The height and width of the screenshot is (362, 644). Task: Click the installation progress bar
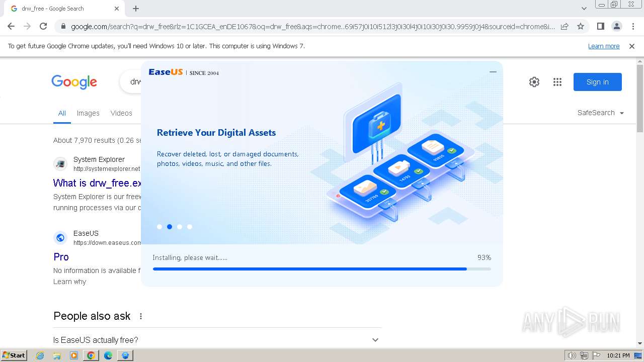pos(322,269)
